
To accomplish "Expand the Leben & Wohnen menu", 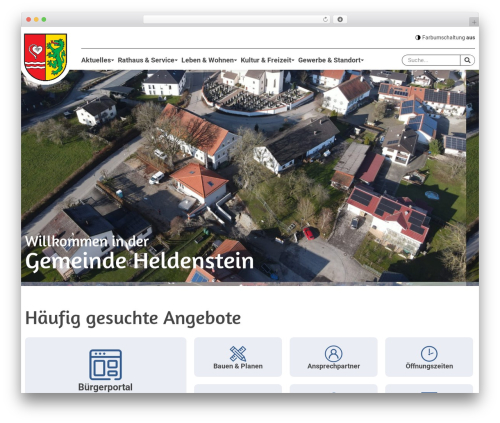I will coord(209,60).
